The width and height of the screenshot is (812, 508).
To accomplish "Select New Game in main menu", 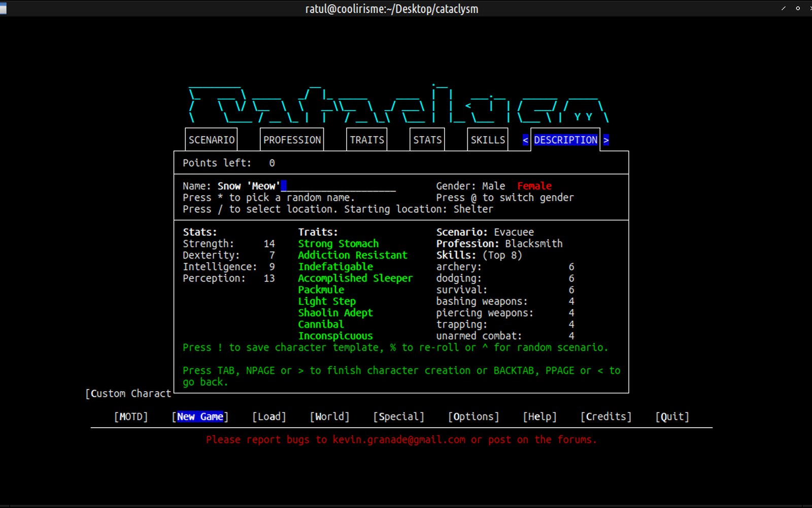I will [200, 417].
